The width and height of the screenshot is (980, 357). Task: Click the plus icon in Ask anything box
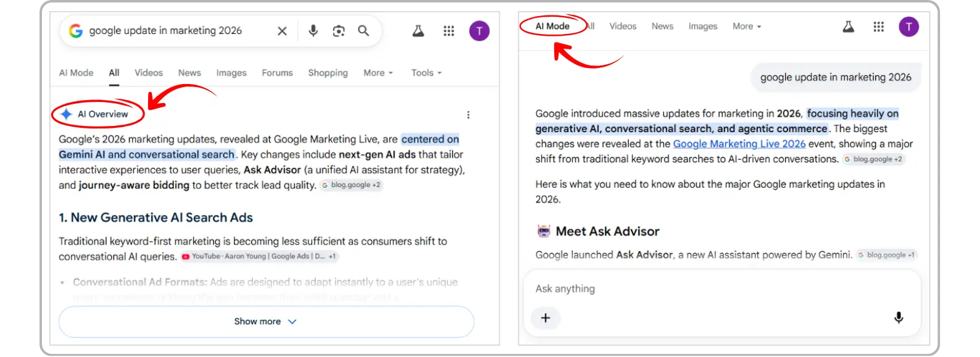coord(546,318)
